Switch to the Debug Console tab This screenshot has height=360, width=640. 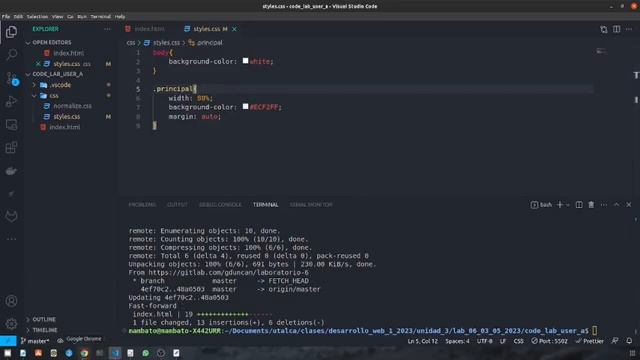click(x=220, y=204)
